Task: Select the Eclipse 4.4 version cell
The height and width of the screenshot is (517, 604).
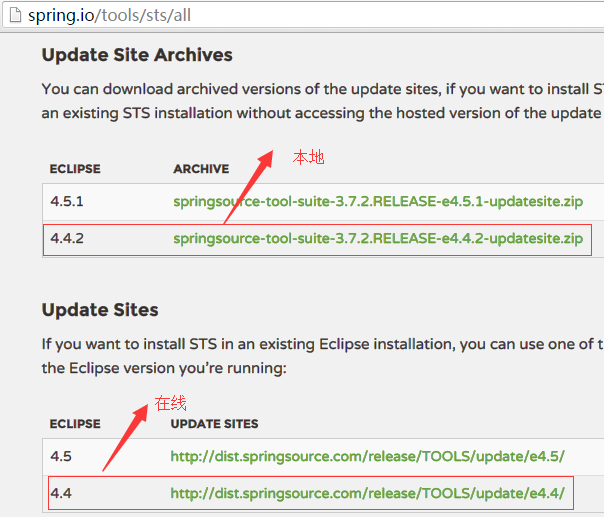Action: [x=61, y=494]
